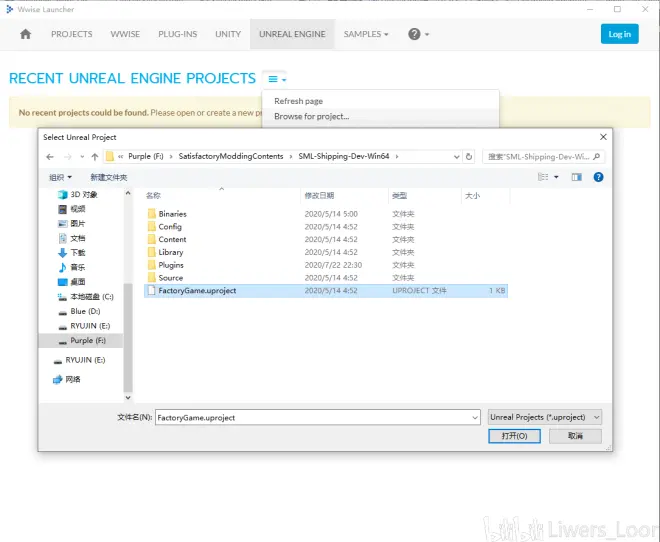The height and width of the screenshot is (542, 660).
Task: Click Purple (F:) in the breadcrumb path
Action: [x=146, y=156]
